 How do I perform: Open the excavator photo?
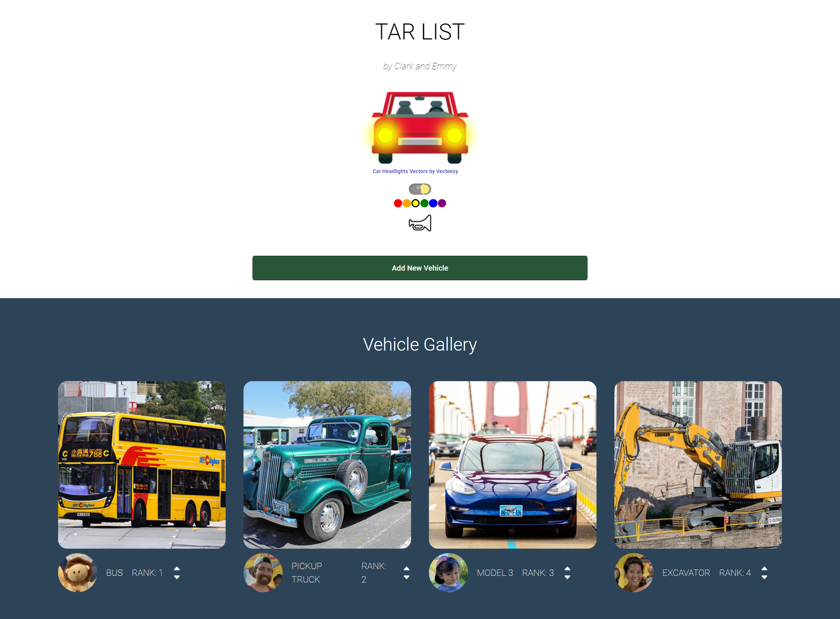[698, 465]
